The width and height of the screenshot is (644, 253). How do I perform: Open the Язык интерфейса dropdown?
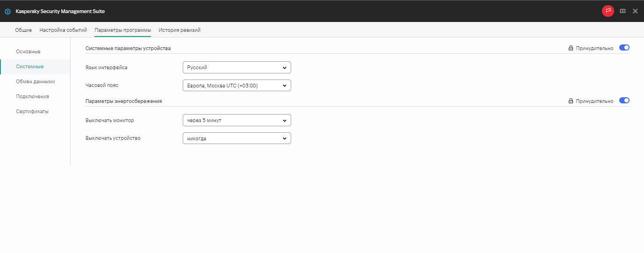click(236, 67)
